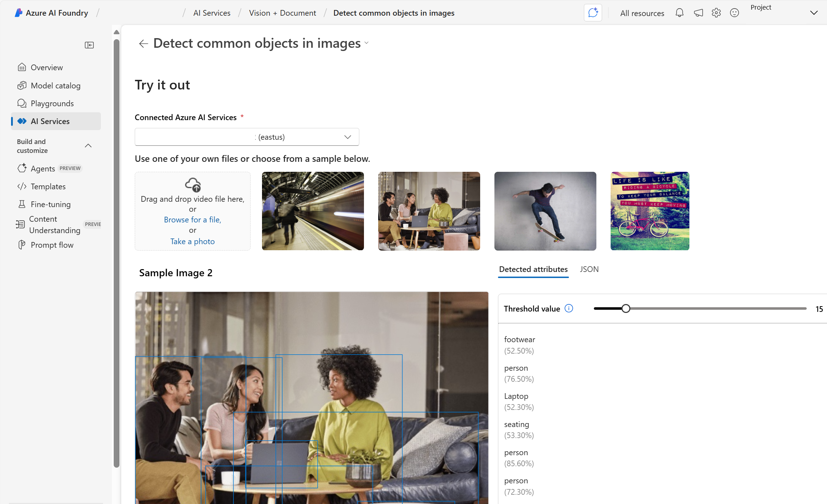Expand the Project dropdown chevron

click(x=814, y=13)
